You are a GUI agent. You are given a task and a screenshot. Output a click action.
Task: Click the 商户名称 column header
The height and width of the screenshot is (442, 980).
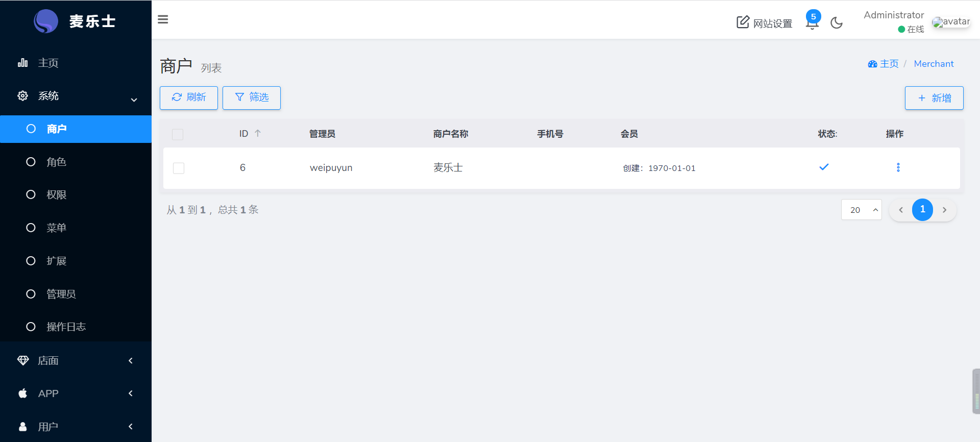click(x=451, y=134)
